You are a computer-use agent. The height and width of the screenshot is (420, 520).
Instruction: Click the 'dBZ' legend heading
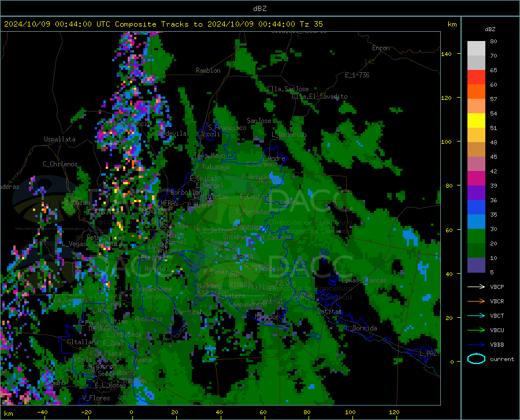click(490, 29)
